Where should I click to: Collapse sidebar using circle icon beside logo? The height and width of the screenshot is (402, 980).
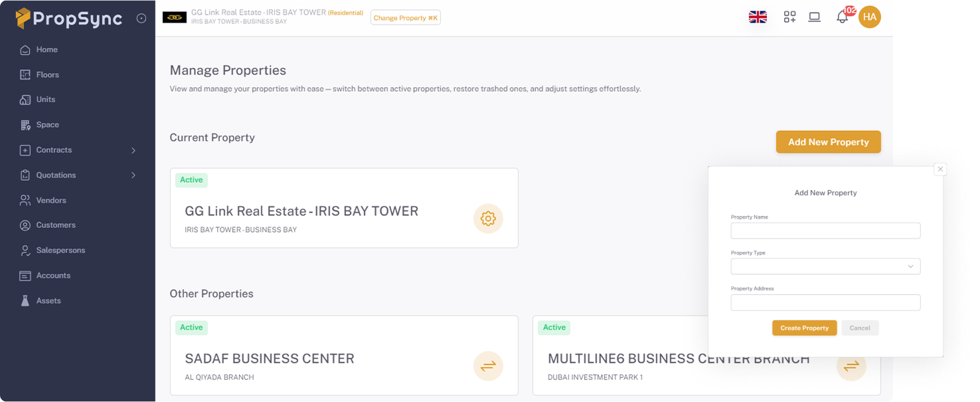141,19
